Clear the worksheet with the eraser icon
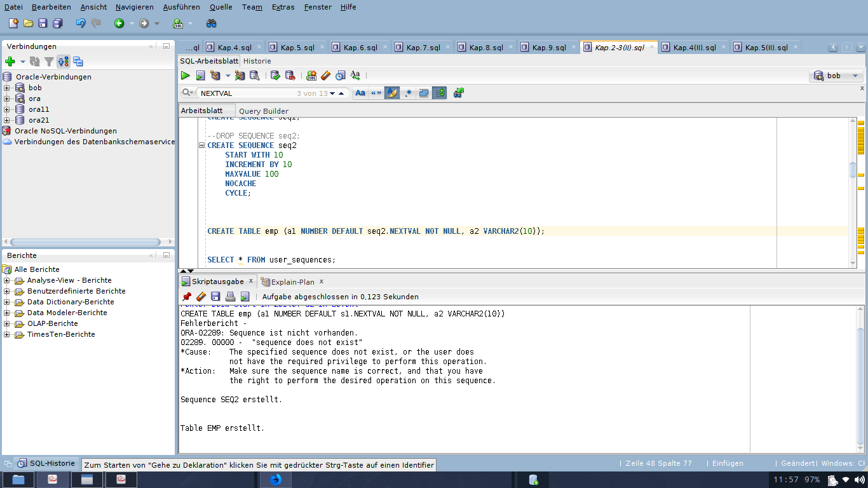 (325, 76)
